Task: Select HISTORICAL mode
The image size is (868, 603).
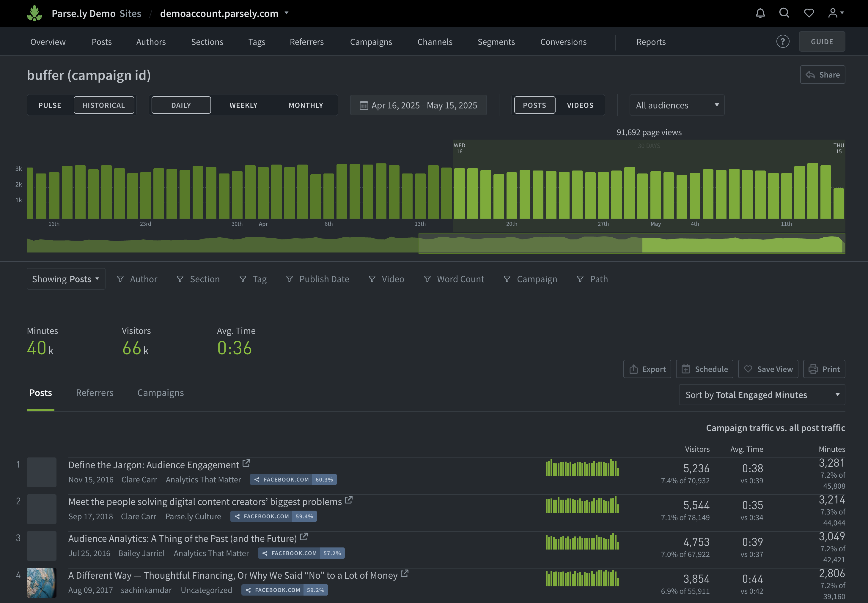Action: click(x=103, y=105)
